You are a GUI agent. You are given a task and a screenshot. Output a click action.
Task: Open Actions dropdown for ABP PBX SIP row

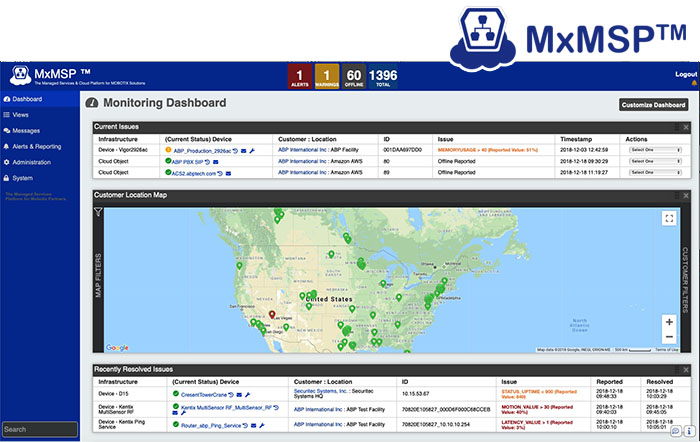[655, 161]
